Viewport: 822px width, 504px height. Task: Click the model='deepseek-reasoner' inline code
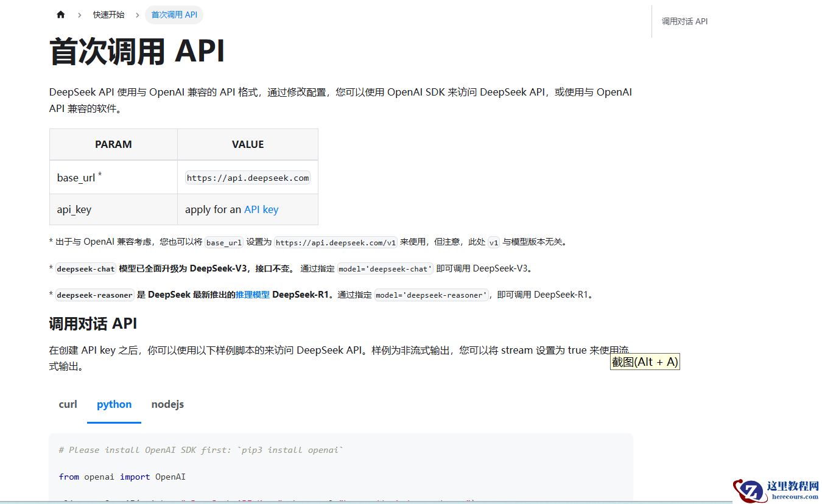pyautogui.click(x=432, y=295)
